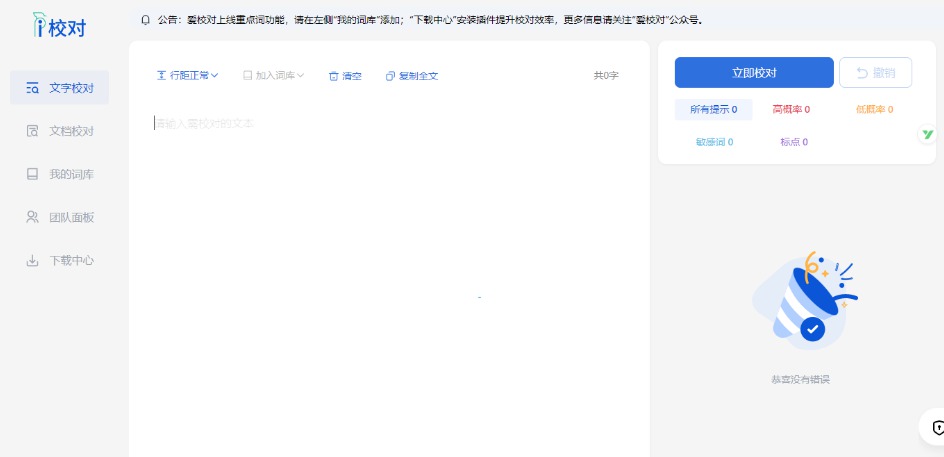Click the 立即校对 button
Image resolution: width=944 pixels, height=457 pixels.
click(x=754, y=73)
